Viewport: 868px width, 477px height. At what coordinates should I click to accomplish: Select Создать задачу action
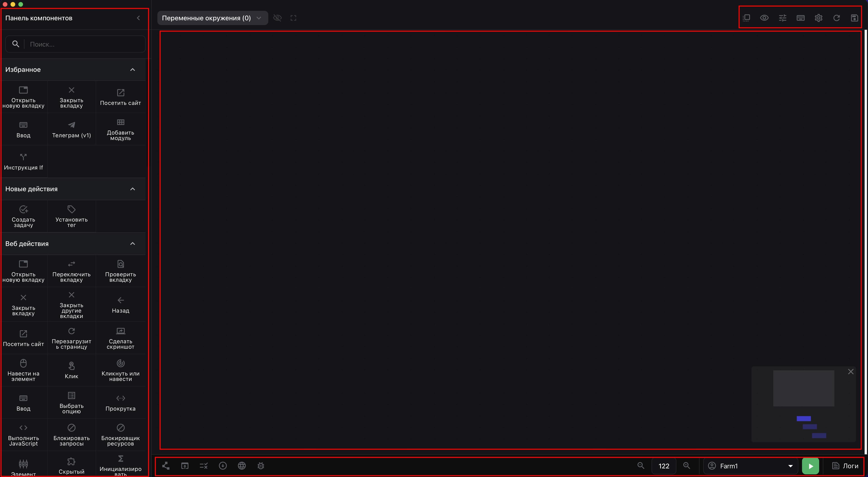point(23,216)
